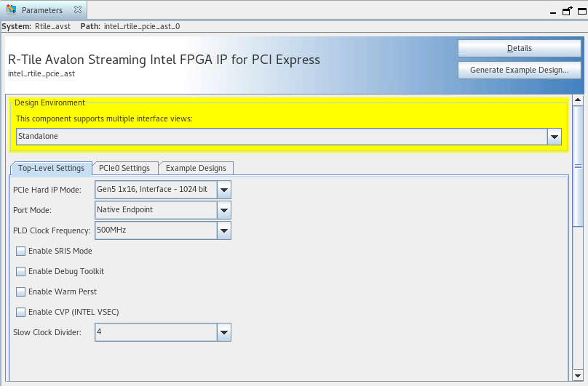Click the Details button
The image size is (588, 386).
pos(519,49)
